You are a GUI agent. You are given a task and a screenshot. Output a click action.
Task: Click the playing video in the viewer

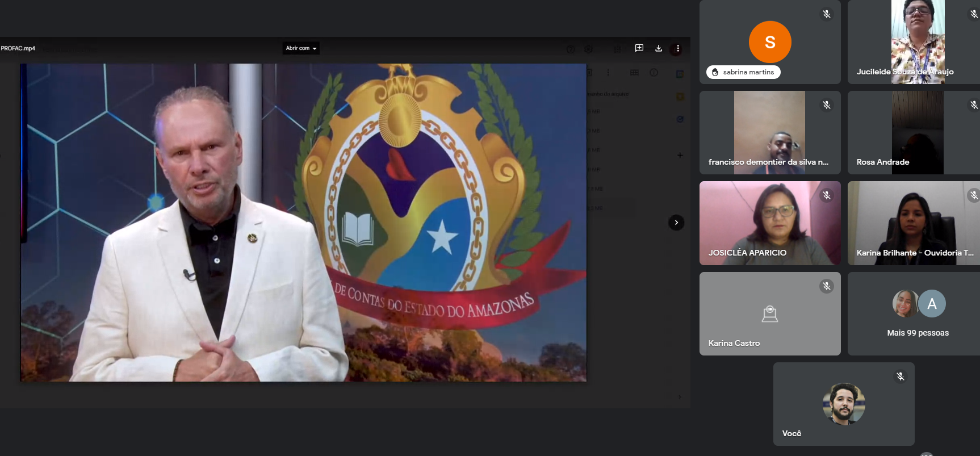303,223
